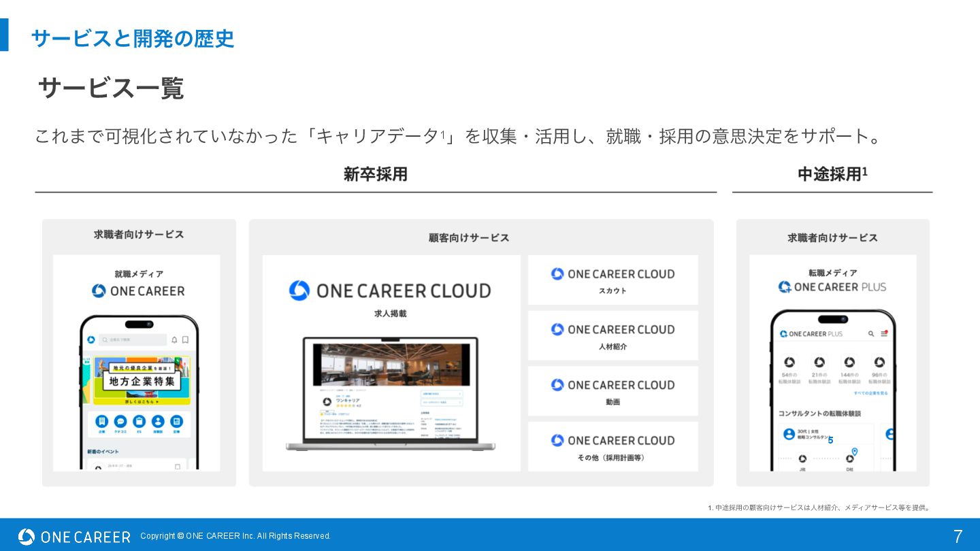Tap the ONE CAREER PLUS header logo in phone
This screenshot has width=980, height=551.
[811, 334]
